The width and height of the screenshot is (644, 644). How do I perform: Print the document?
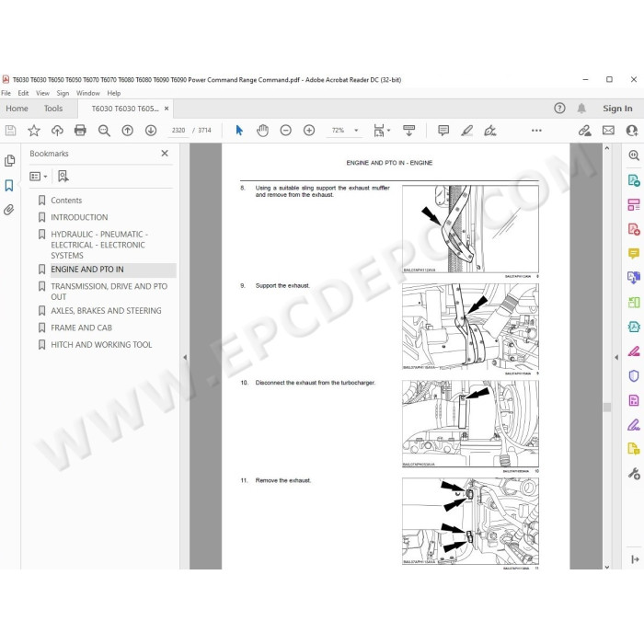point(80,131)
